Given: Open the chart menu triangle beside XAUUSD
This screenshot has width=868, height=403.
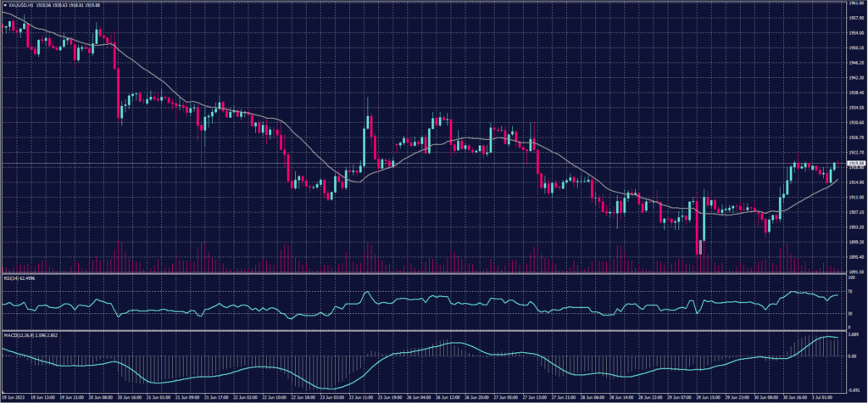Looking at the screenshot, I should [4, 6].
